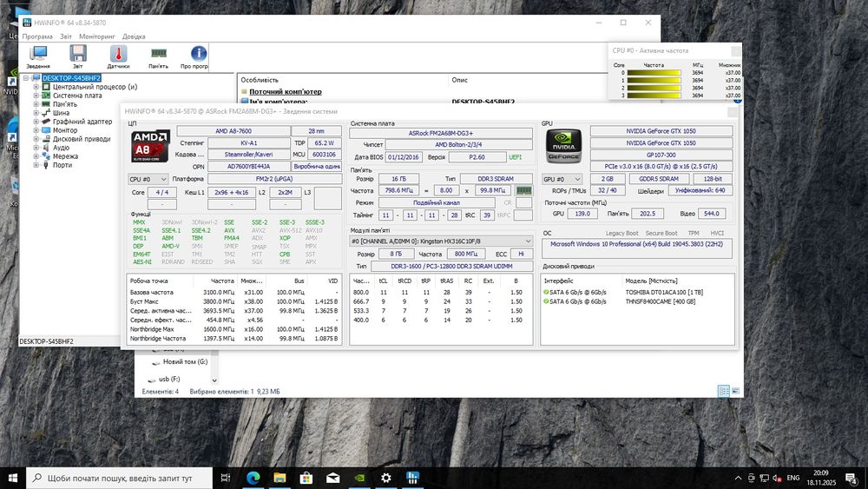Click the Звіт floppy disk toolbar icon
The image size is (868, 489).
(78, 56)
